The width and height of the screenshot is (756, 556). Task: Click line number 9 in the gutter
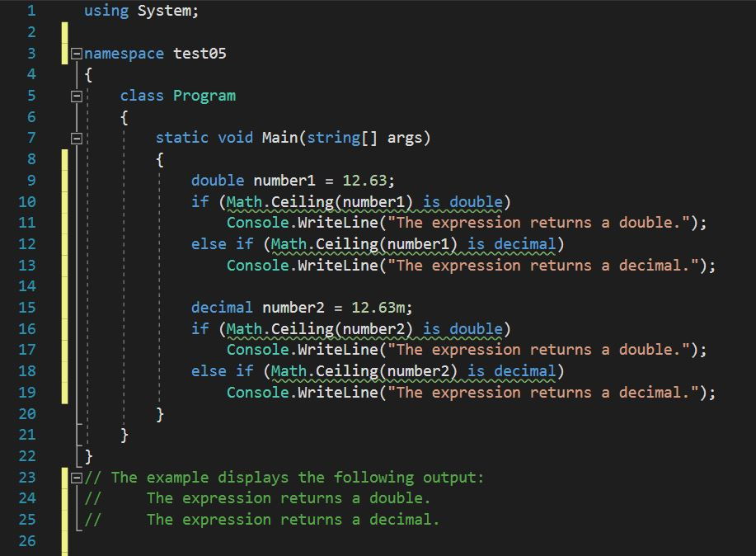[x=31, y=181]
